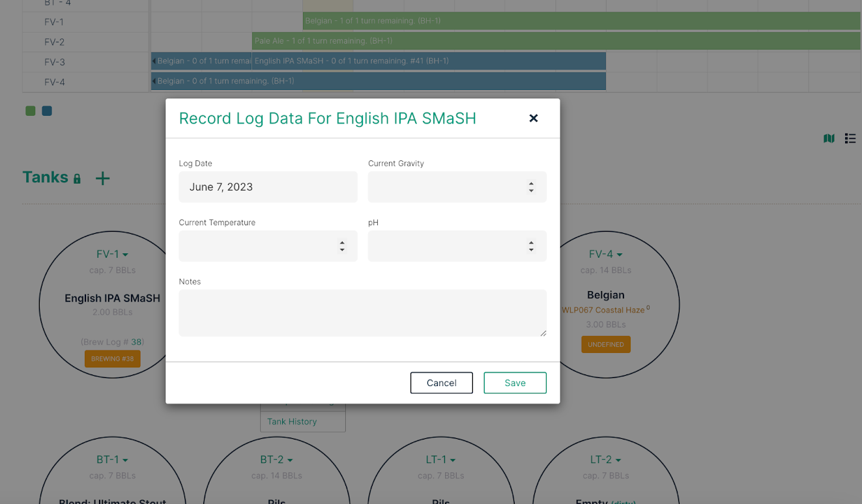Click the BREWING #38 status badge
Image resolution: width=862 pixels, height=504 pixels.
pos(112,359)
